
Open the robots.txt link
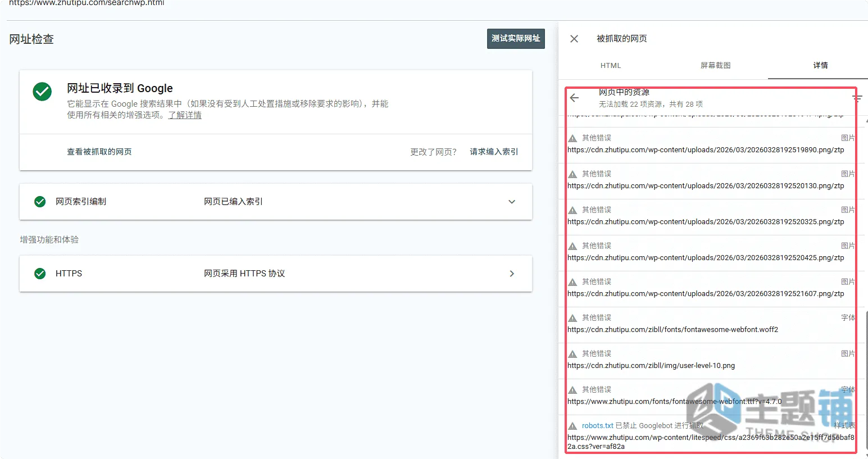(x=598, y=426)
